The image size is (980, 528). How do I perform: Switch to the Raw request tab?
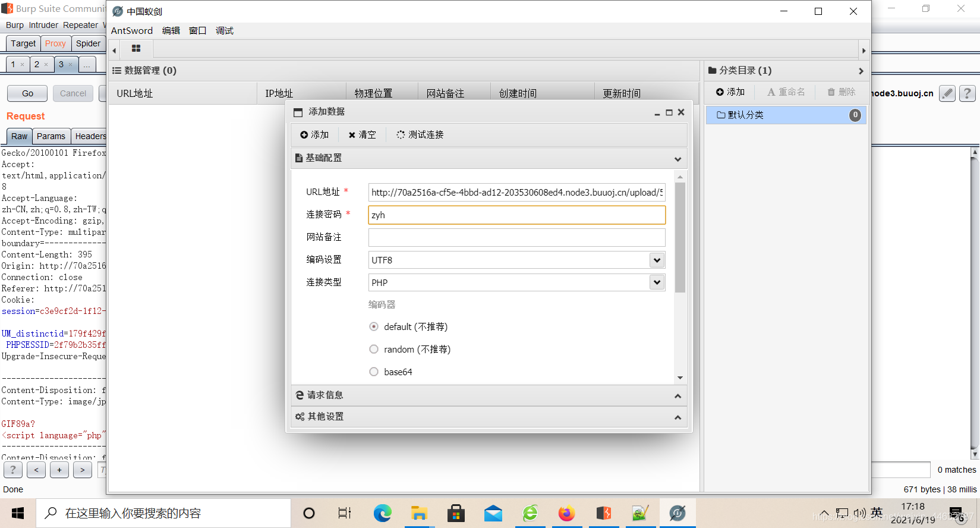coord(19,136)
